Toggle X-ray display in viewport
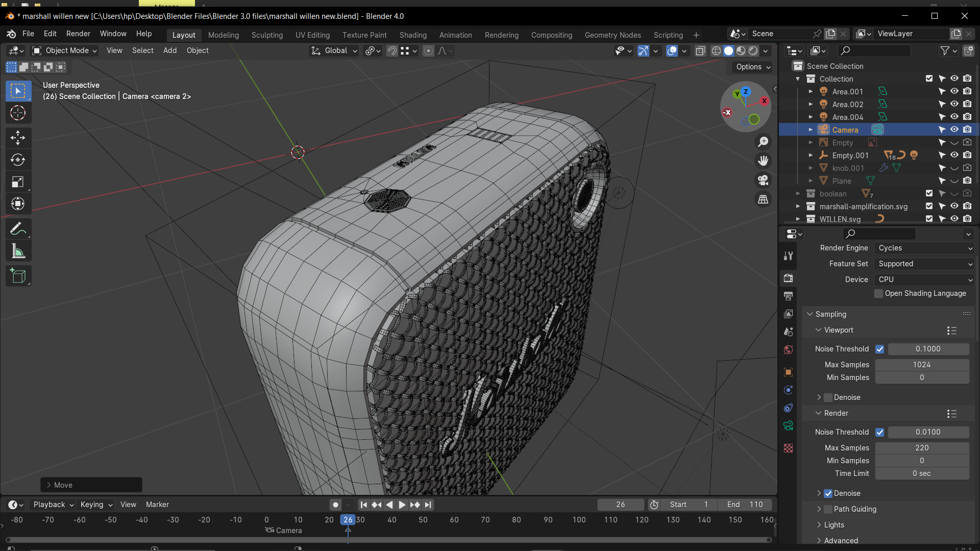 700,51
